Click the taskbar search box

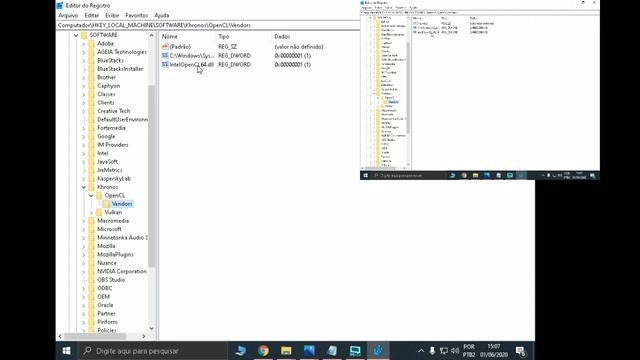click(x=152, y=351)
